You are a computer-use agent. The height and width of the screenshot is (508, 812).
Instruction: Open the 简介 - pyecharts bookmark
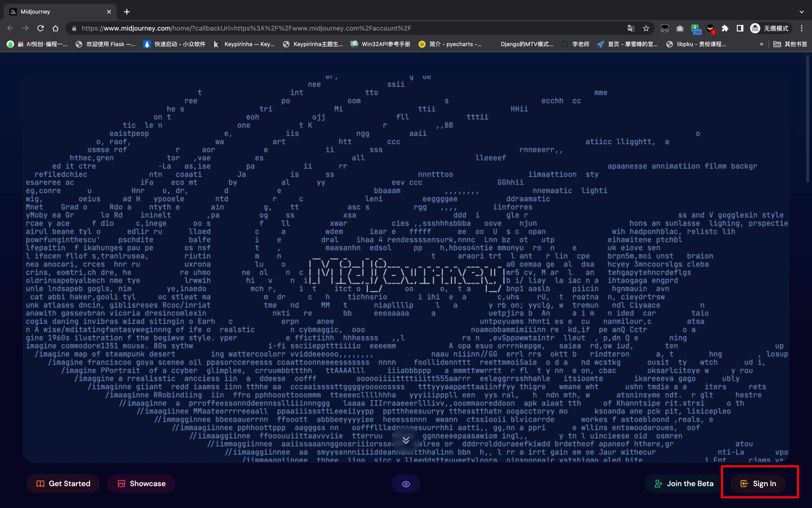450,44
